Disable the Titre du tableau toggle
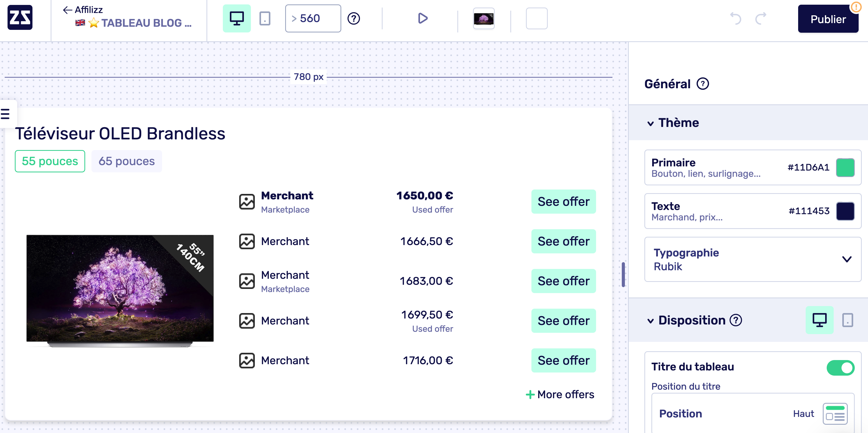 (x=840, y=368)
